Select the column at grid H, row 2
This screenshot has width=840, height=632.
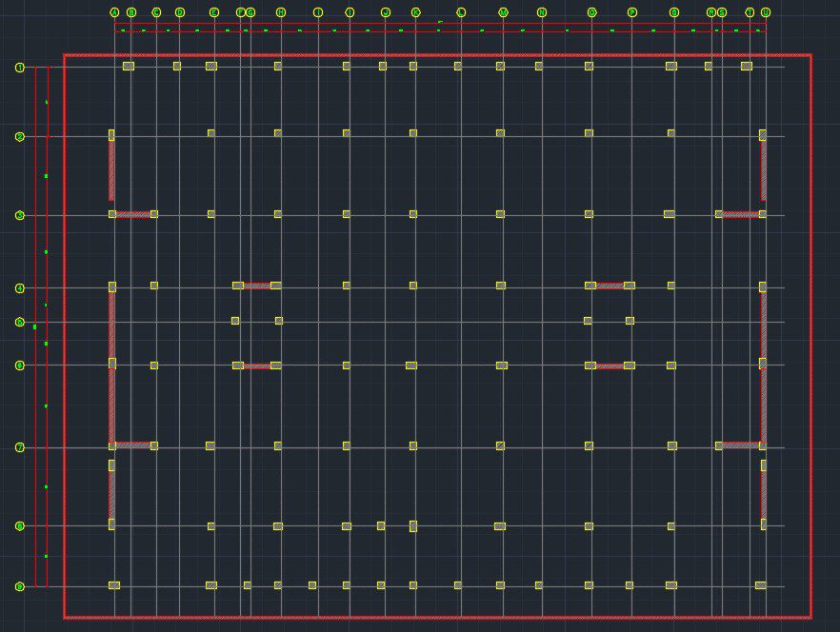click(278, 133)
